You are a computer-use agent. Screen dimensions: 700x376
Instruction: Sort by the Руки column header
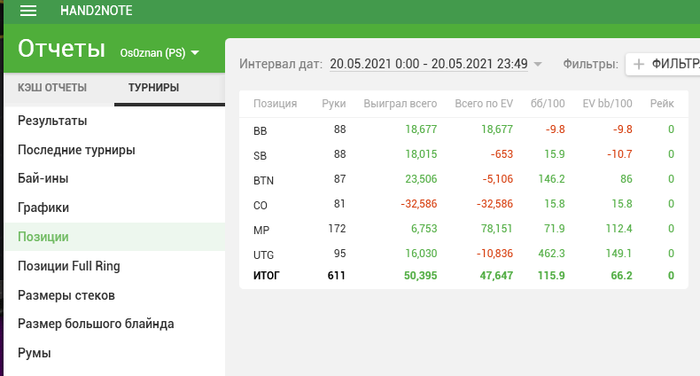[334, 104]
